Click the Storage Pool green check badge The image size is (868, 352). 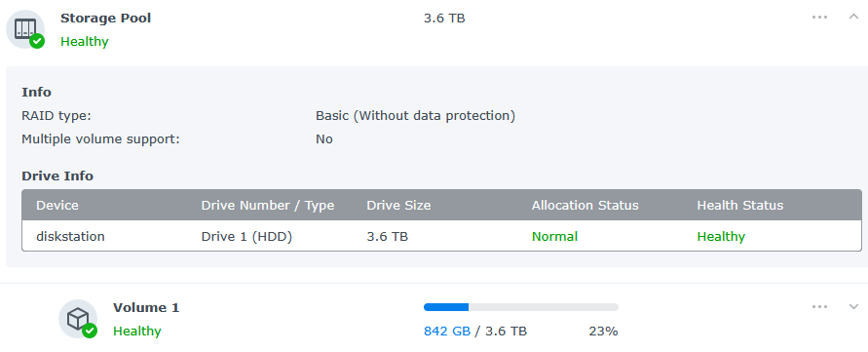click(x=37, y=41)
